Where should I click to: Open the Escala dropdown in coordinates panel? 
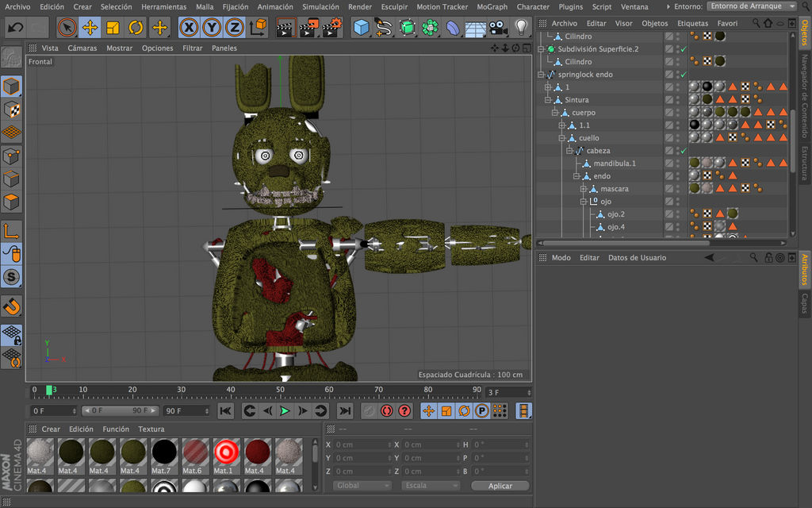[431, 486]
